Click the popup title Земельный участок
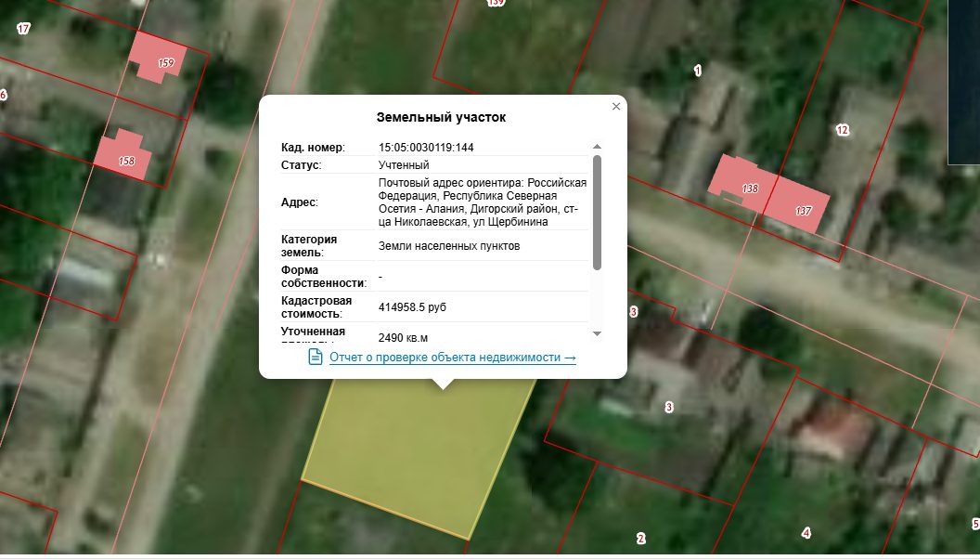This screenshot has width=980, height=560. point(441,117)
